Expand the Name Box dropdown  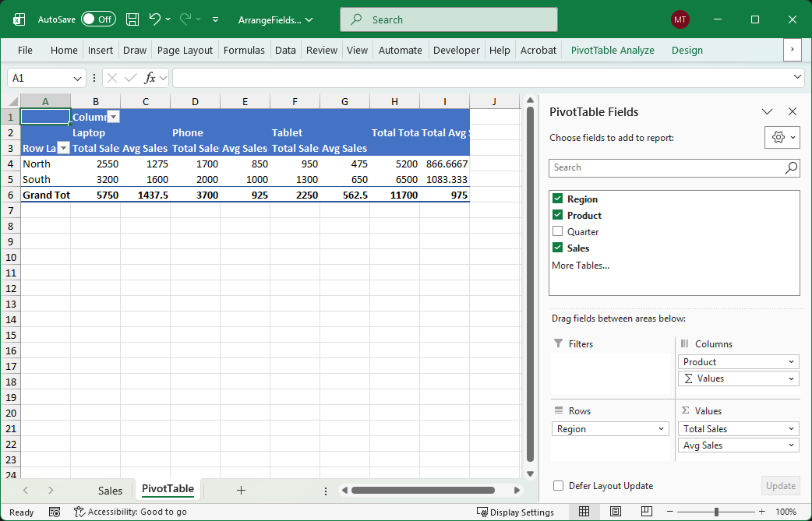coord(78,79)
